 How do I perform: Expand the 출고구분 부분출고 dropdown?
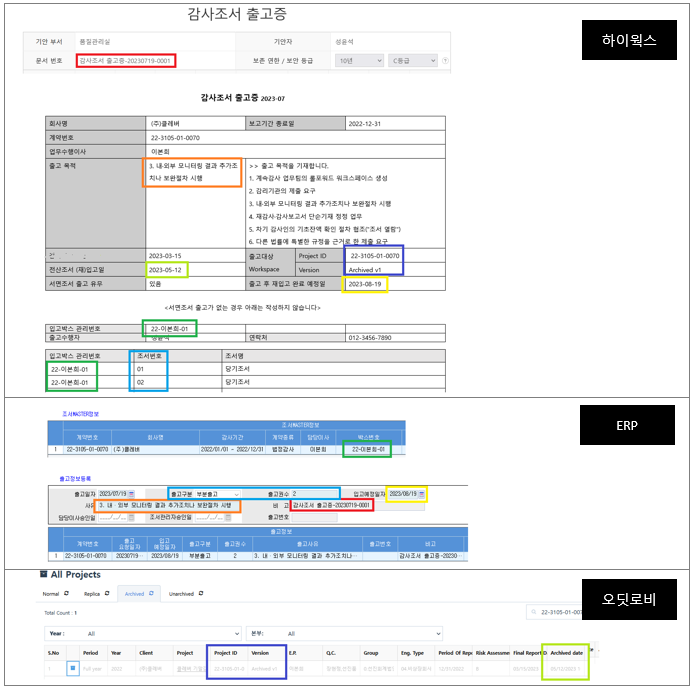click(x=236, y=494)
